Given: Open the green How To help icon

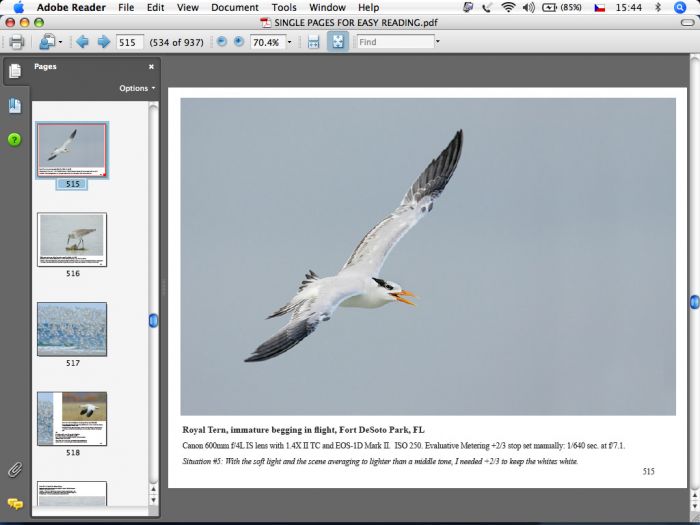Looking at the screenshot, I should coord(14,139).
